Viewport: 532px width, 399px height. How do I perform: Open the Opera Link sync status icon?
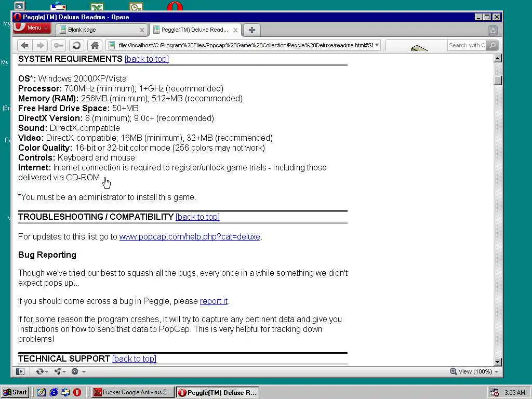pyautogui.click(x=39, y=371)
